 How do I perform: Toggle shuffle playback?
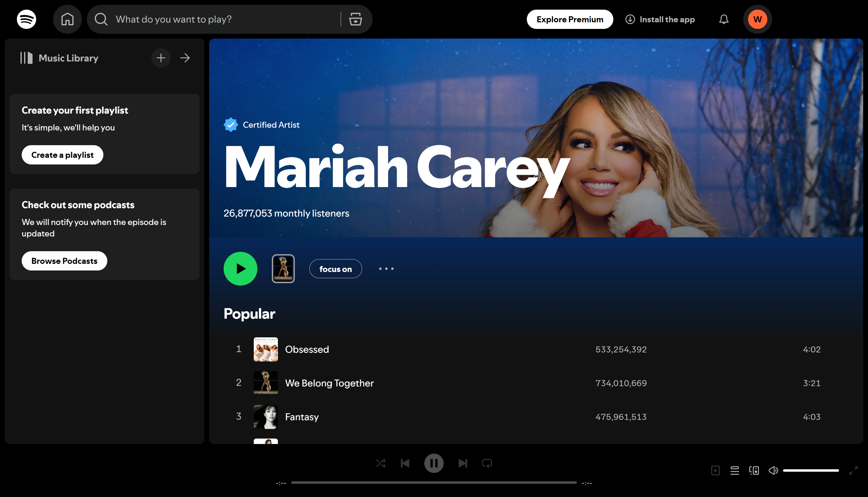point(381,463)
